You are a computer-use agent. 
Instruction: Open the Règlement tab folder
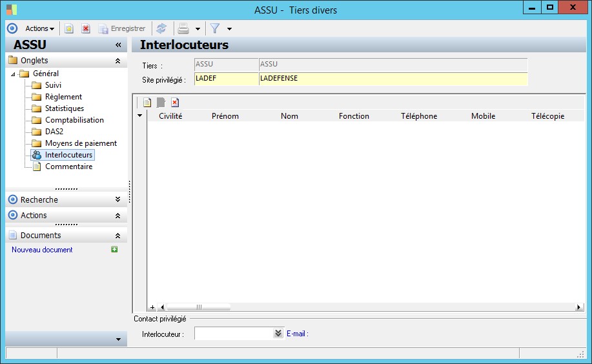pyautogui.click(x=63, y=97)
